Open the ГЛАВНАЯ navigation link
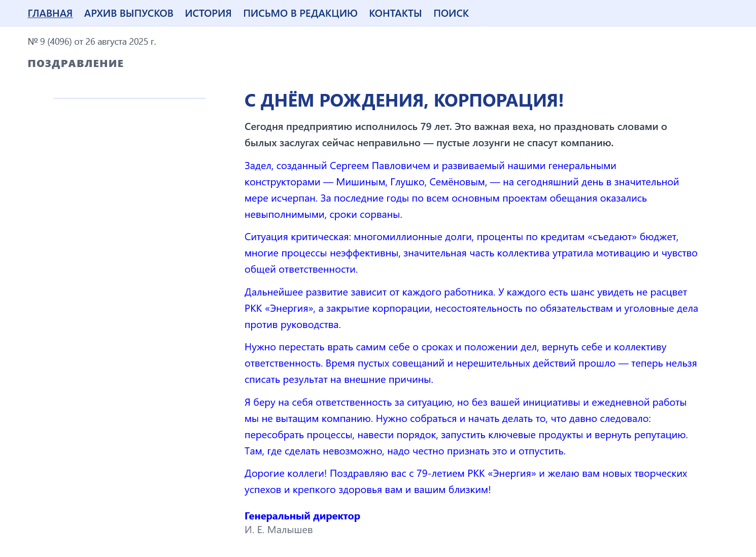756x557 pixels. coord(50,13)
